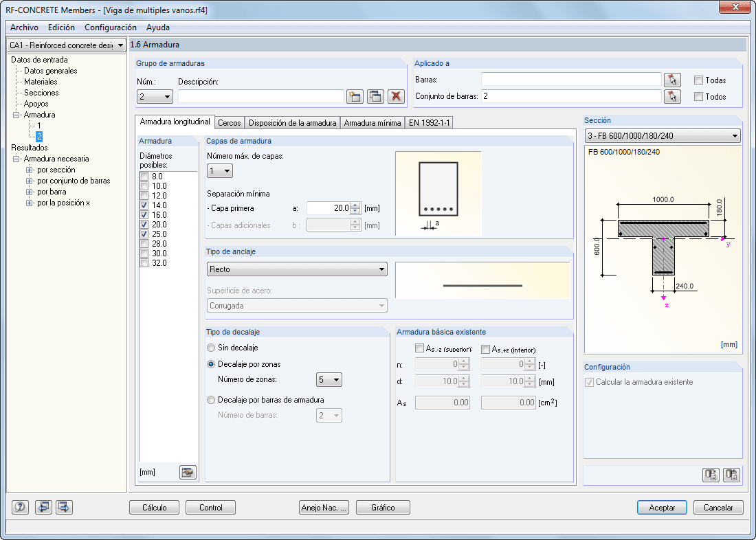The height and width of the screenshot is (540, 756).
Task: Switch to Disposición de la armadura tab
Action: coord(292,123)
